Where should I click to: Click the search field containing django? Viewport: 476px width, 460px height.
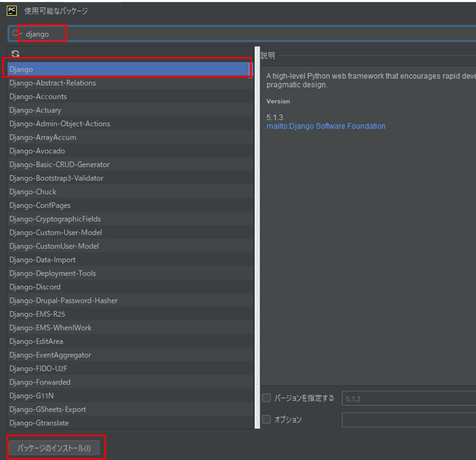point(242,34)
